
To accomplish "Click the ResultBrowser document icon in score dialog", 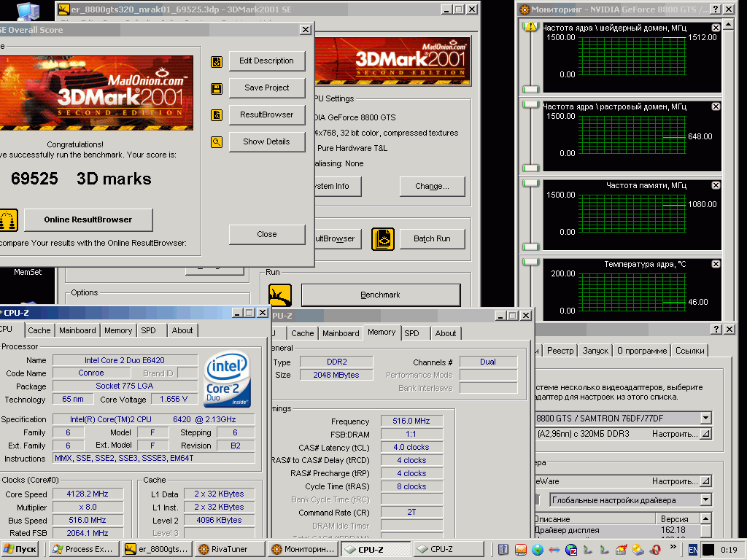I will [x=216, y=114].
